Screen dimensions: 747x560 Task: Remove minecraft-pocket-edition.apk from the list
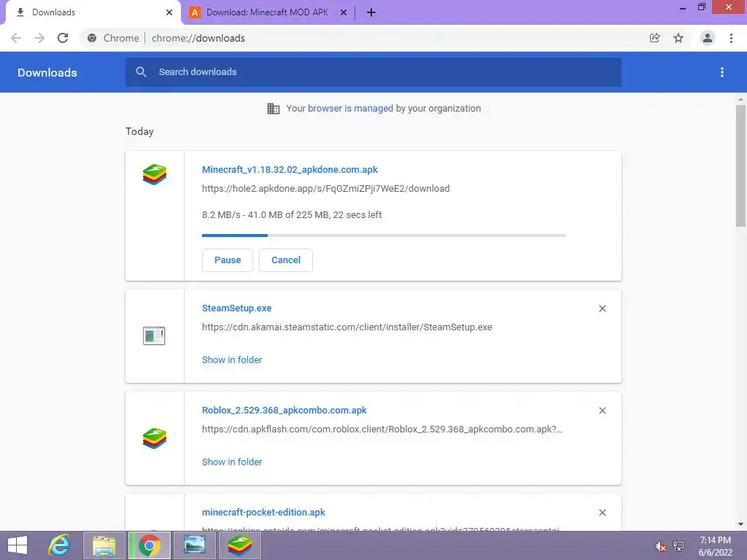coord(603,513)
